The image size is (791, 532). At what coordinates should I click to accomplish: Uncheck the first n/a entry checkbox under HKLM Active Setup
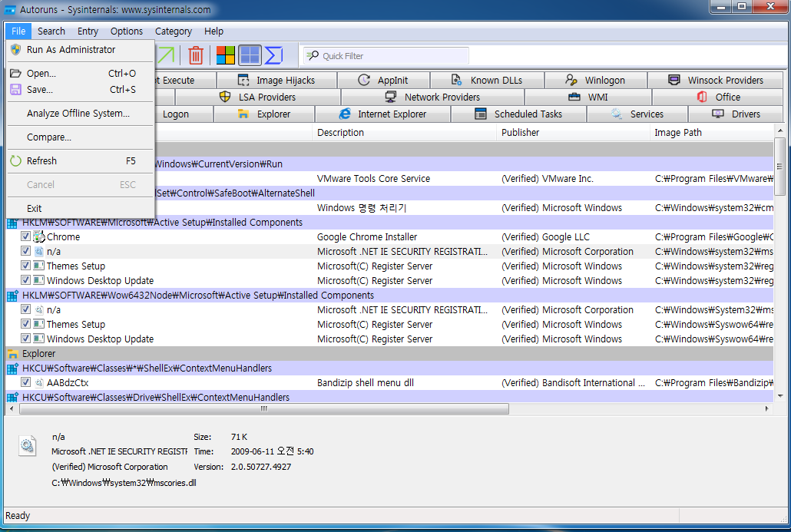coord(26,250)
